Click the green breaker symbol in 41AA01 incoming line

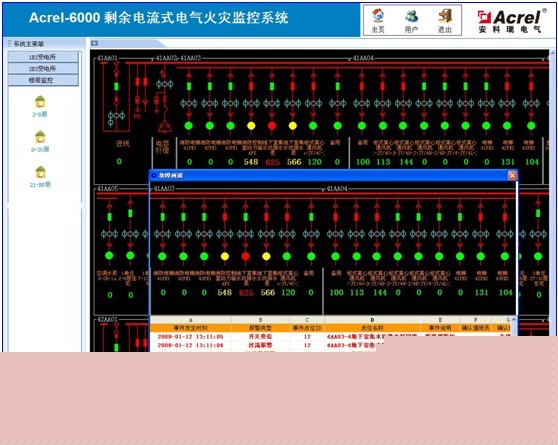click(116, 87)
